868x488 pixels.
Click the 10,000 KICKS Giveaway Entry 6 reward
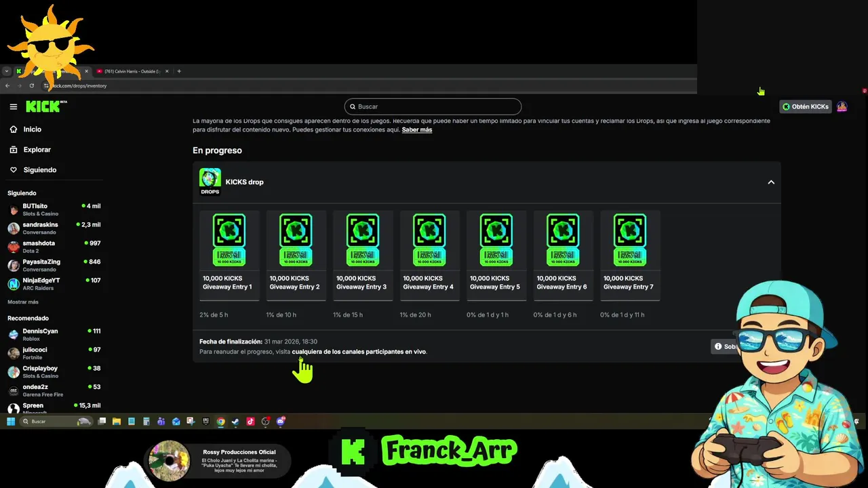[x=563, y=255]
